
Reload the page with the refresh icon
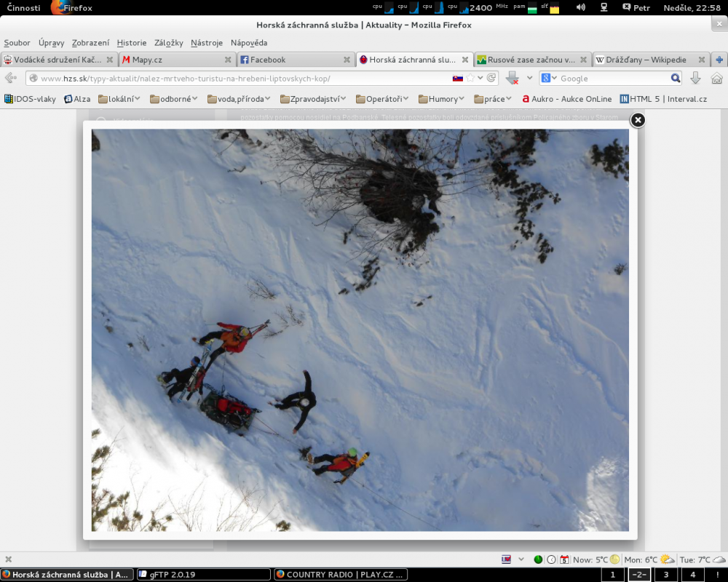coord(492,79)
